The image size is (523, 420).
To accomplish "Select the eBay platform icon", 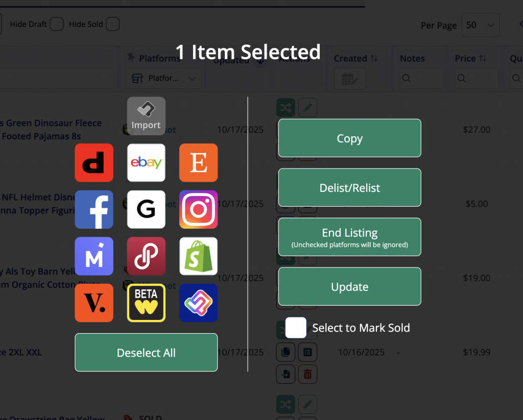I will [x=146, y=163].
